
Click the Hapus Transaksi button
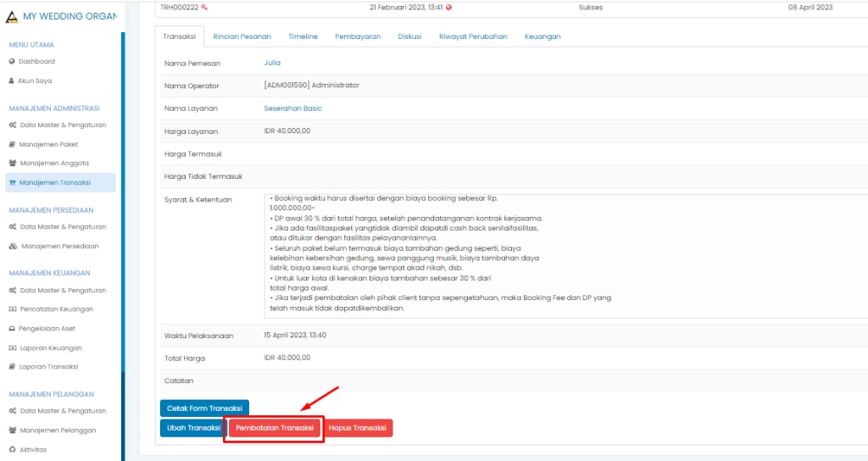(359, 428)
